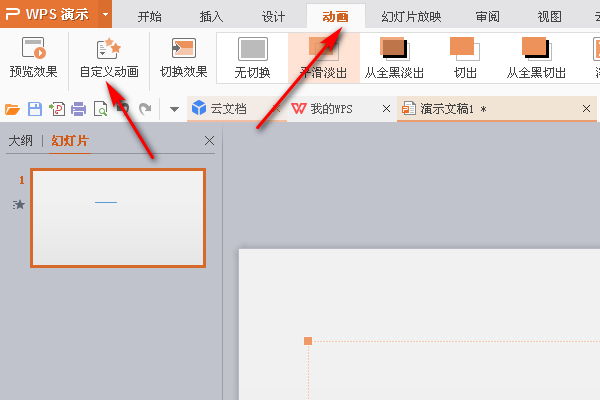
Task: Apply the 从全黑淡出 transition
Action: click(x=395, y=58)
